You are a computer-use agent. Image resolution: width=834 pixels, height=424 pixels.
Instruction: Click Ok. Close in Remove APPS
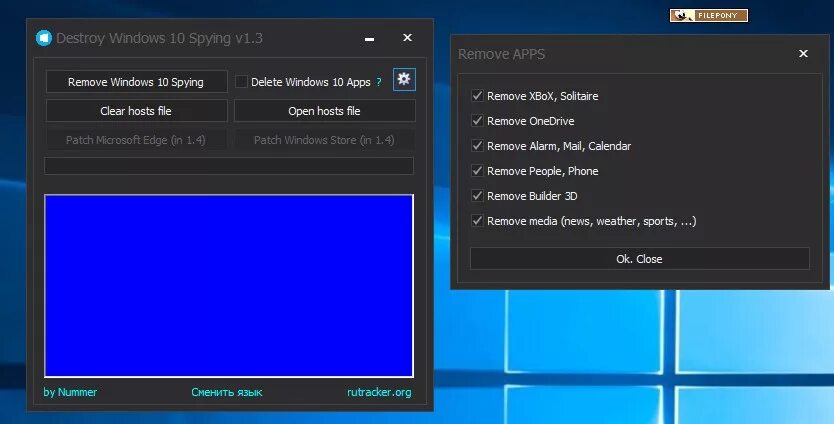(x=640, y=259)
